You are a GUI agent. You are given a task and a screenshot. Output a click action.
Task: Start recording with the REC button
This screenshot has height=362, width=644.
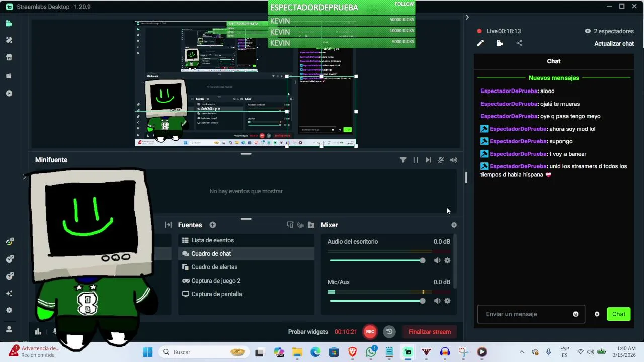tap(370, 331)
